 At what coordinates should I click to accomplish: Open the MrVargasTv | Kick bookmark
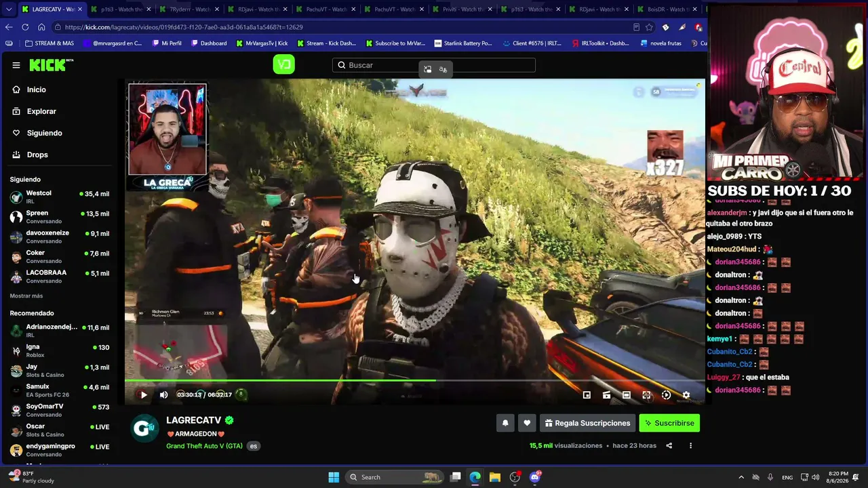pos(262,43)
